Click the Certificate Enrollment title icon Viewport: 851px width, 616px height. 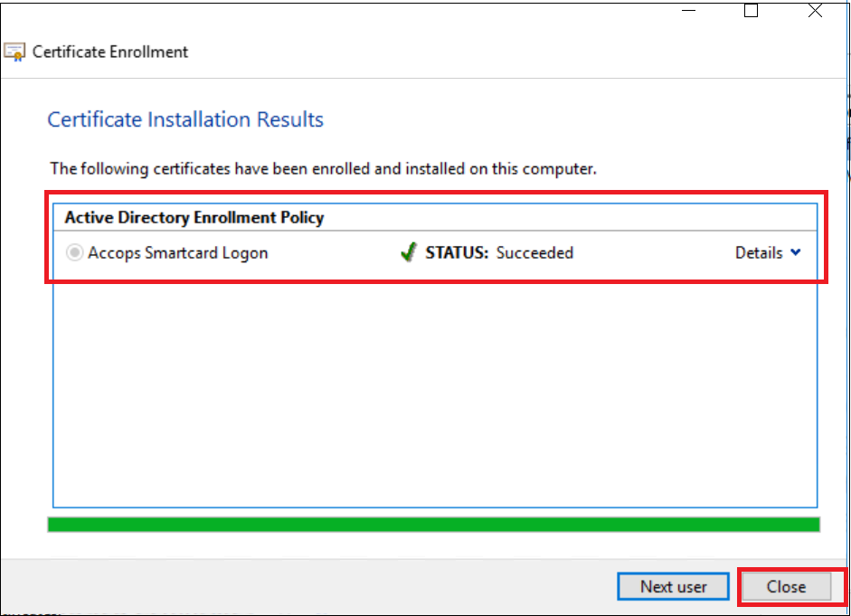(14, 52)
